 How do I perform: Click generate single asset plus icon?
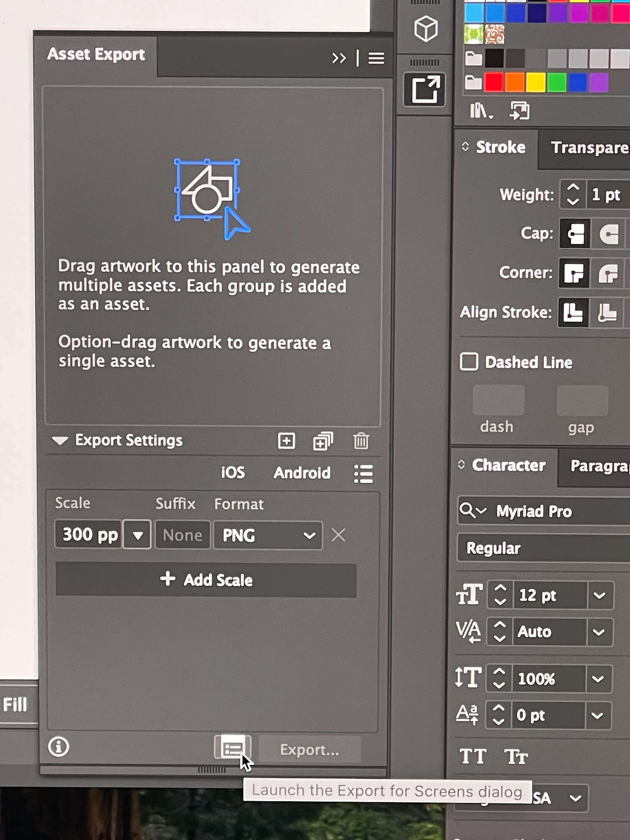(286, 441)
